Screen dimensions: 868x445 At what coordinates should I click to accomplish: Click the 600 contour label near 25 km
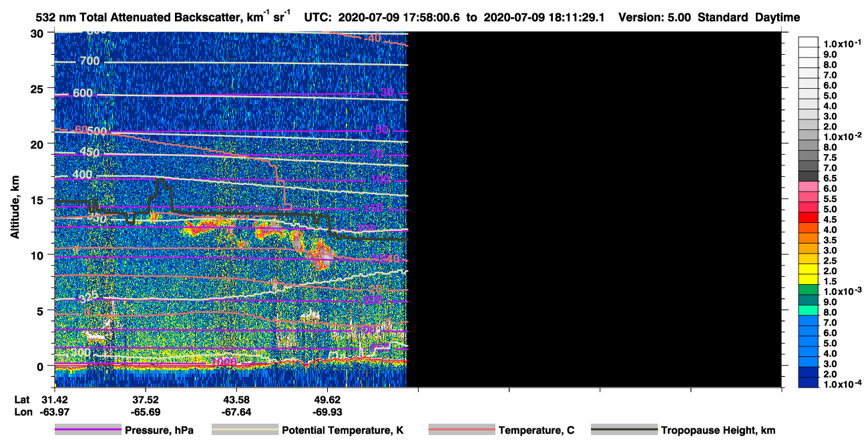(x=83, y=93)
